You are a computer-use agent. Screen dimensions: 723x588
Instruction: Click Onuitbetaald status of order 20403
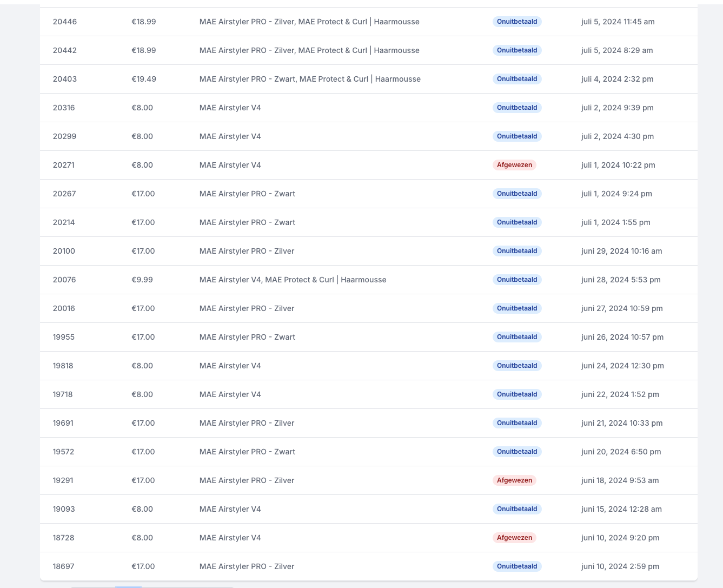pos(517,79)
